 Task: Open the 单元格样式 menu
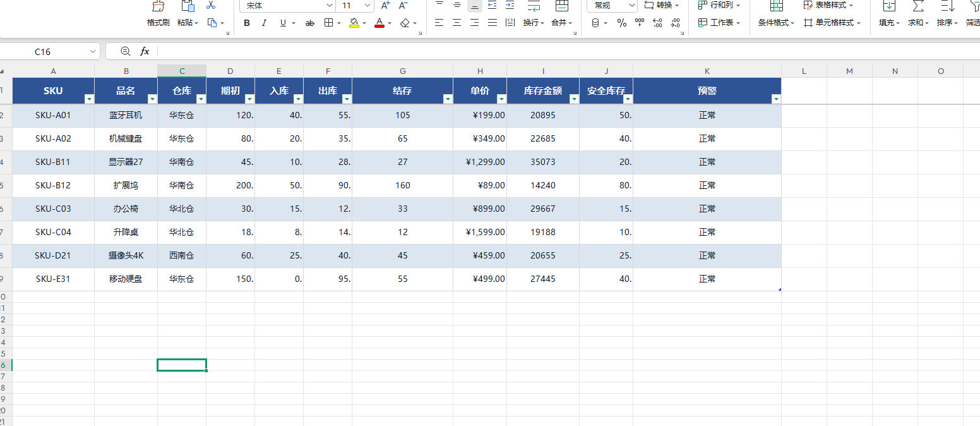[832, 23]
